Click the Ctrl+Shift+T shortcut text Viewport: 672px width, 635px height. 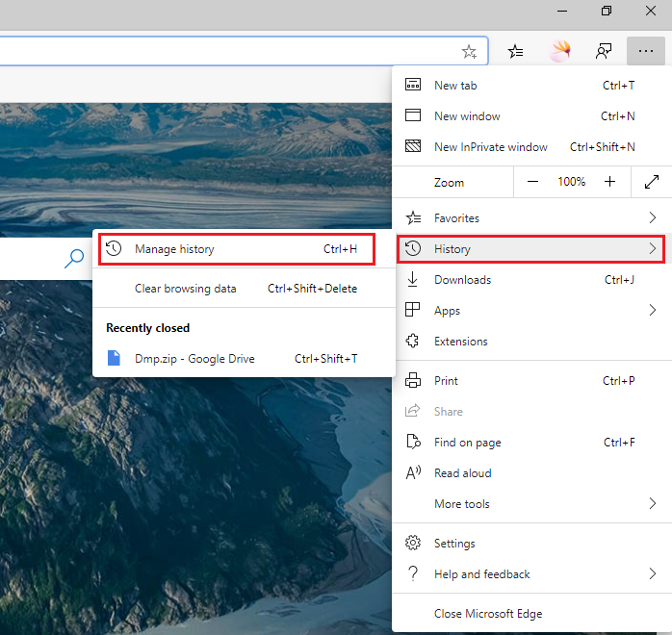(325, 359)
